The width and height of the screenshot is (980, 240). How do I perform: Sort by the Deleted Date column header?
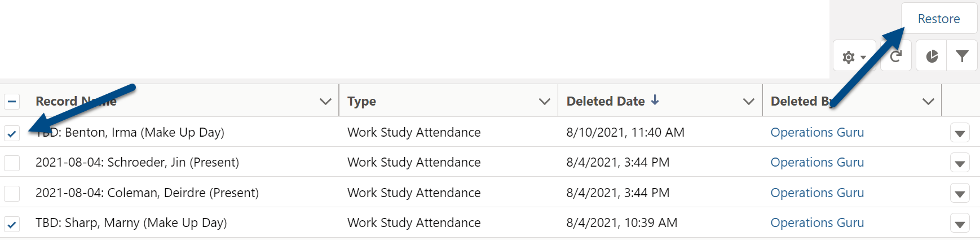606,101
